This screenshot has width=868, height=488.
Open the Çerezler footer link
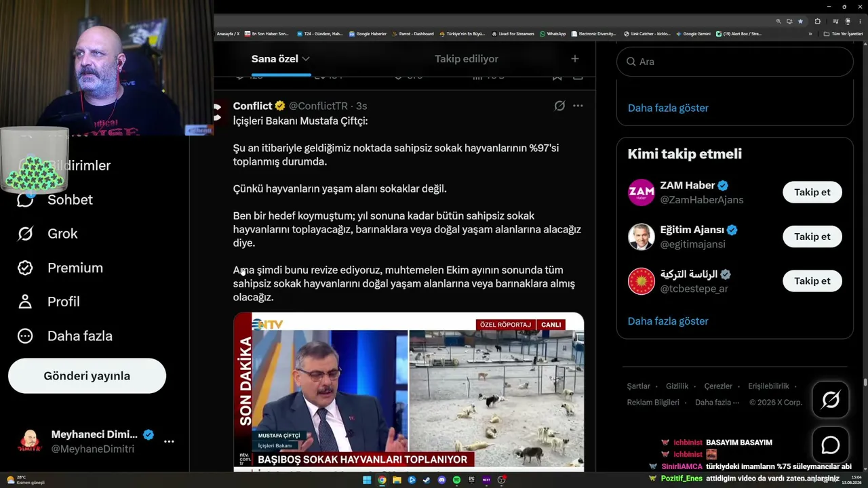coord(718,386)
